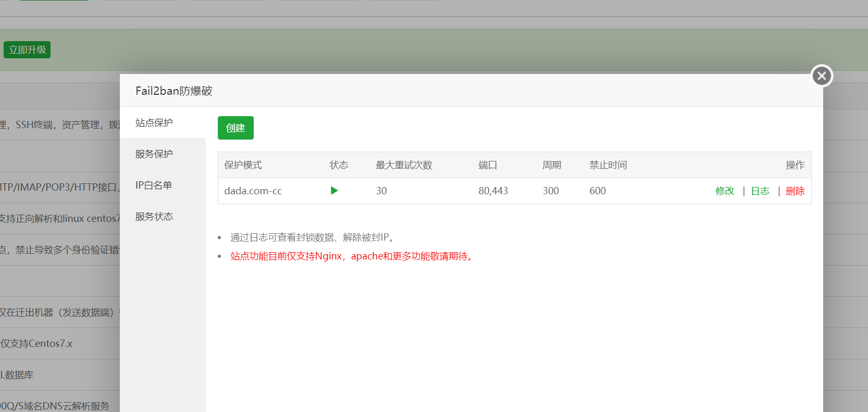Click the 保护模式 column header
The height and width of the screenshot is (412, 868).
point(243,165)
